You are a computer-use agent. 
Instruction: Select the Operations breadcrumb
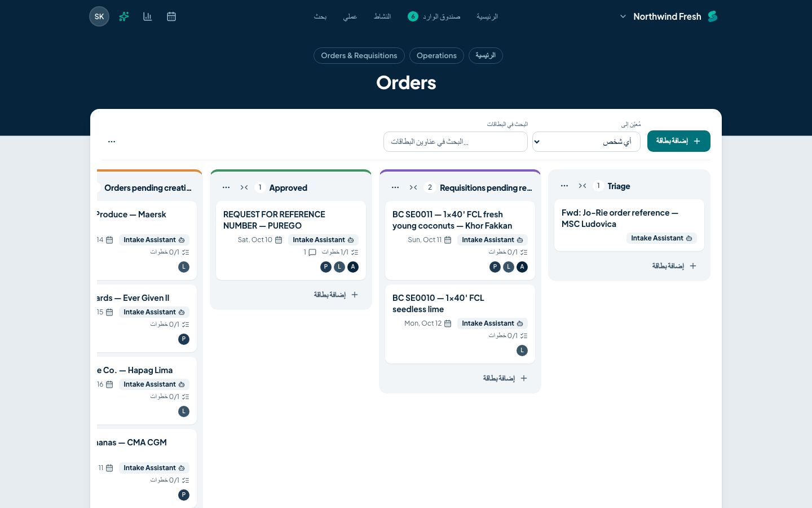pyautogui.click(x=436, y=55)
